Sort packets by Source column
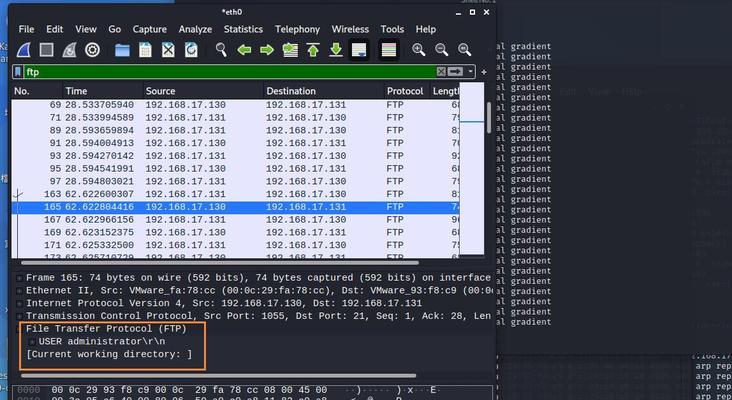The image size is (732, 400). (x=203, y=91)
